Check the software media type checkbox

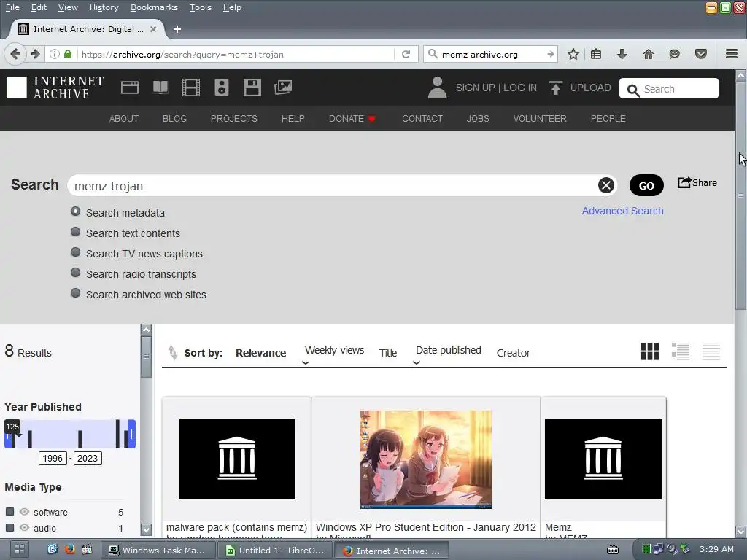(9, 511)
